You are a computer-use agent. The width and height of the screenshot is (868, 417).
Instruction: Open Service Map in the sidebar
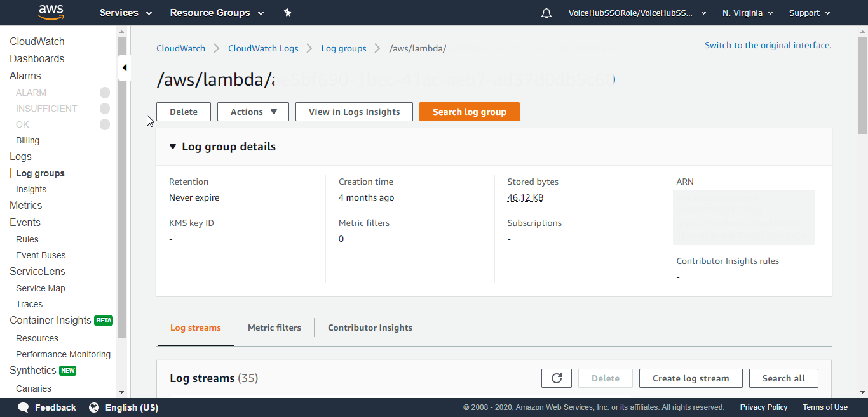(x=41, y=288)
